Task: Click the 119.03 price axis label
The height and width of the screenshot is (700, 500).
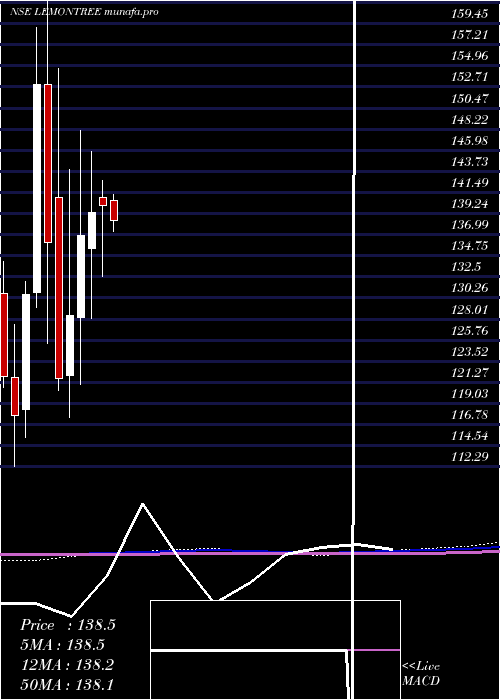Action: tap(470, 394)
